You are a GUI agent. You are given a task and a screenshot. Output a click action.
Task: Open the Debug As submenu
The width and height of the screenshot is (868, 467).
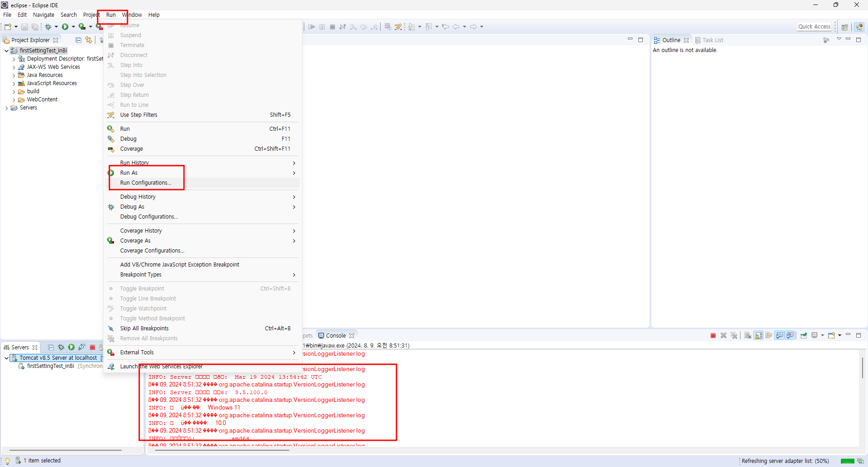click(x=203, y=207)
